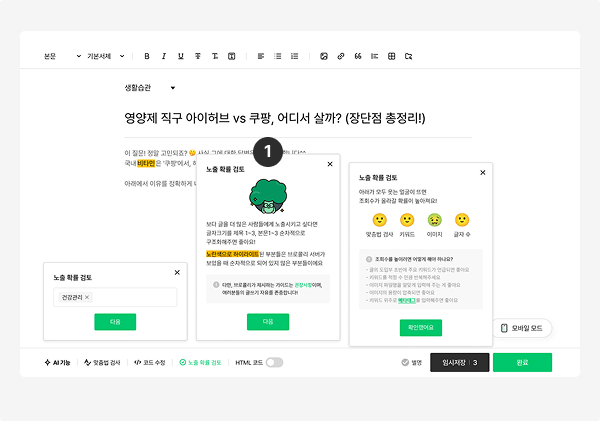
Task: Select the yellow highlighted 비타민 text
Action: pos(146,163)
